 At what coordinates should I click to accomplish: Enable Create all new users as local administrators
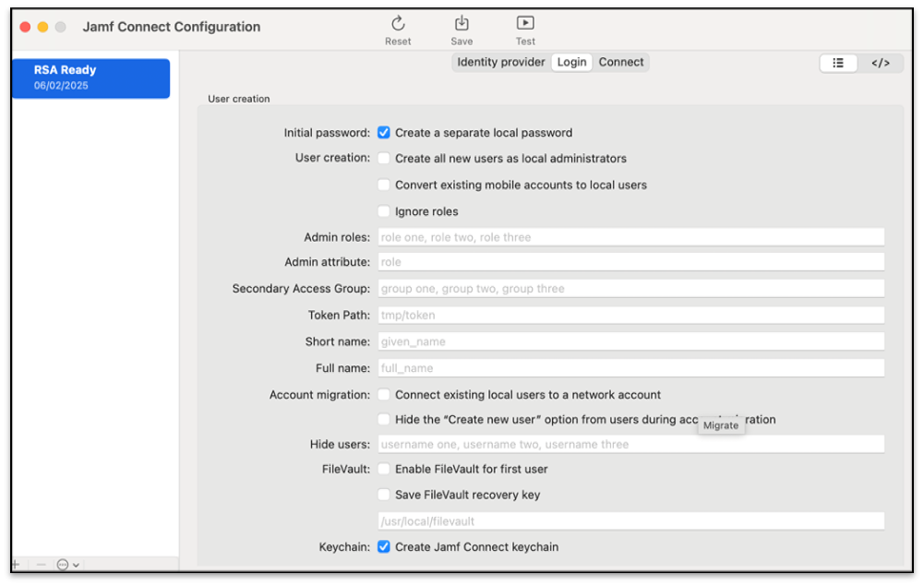coord(384,159)
